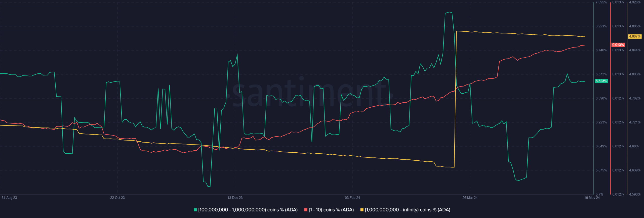644x218 pixels.
Task: Click the 6.921% axis tick label
Action: pos(601,26)
